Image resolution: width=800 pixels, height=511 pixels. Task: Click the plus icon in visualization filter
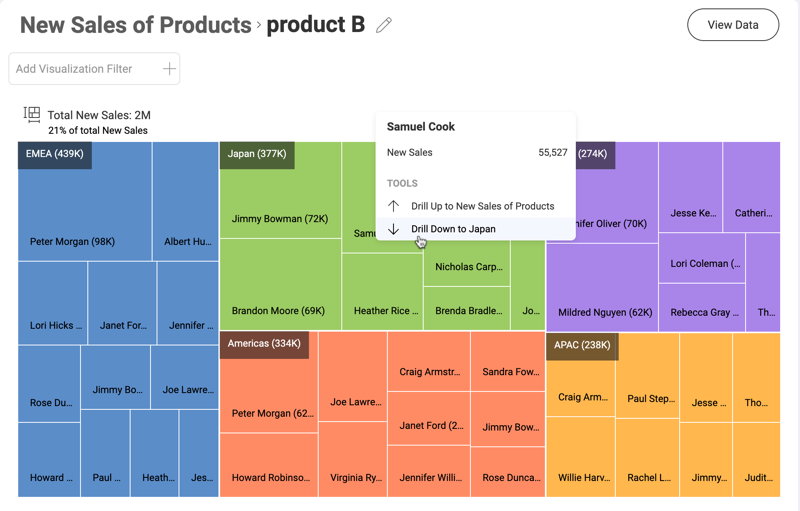tap(169, 69)
